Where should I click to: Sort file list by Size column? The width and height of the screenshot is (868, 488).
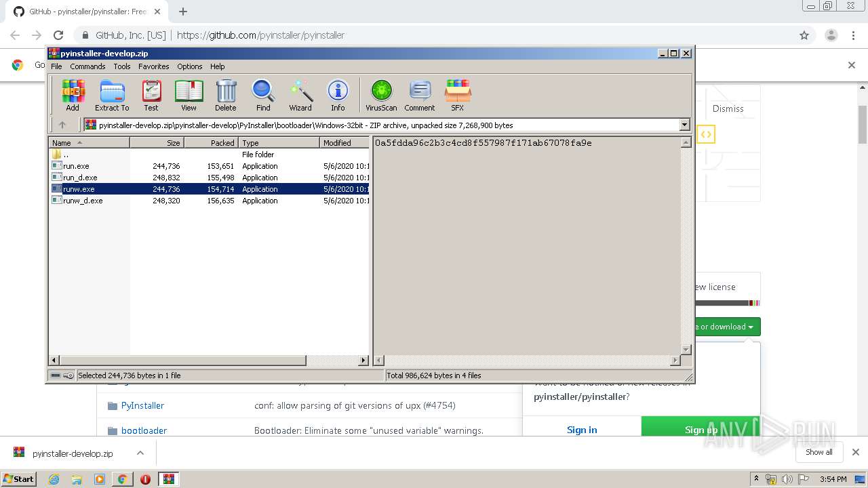[157, 143]
